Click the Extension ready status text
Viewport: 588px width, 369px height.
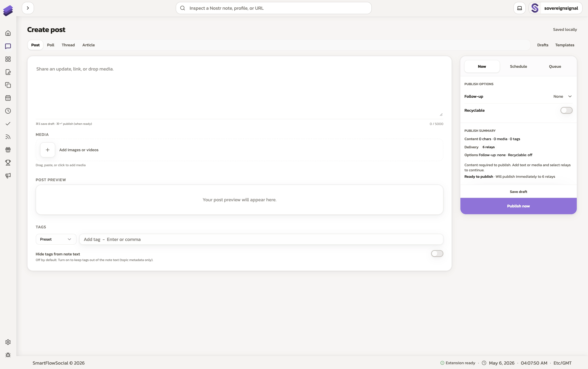click(x=460, y=363)
